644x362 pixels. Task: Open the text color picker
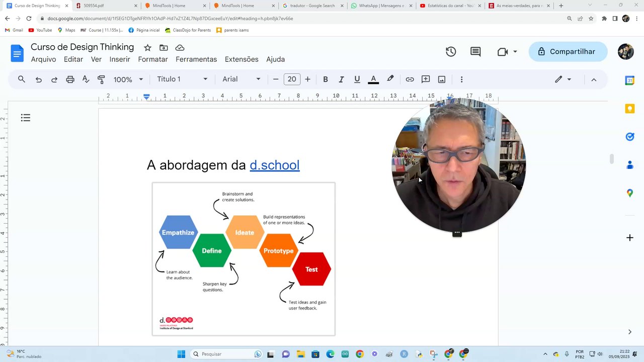(373, 79)
